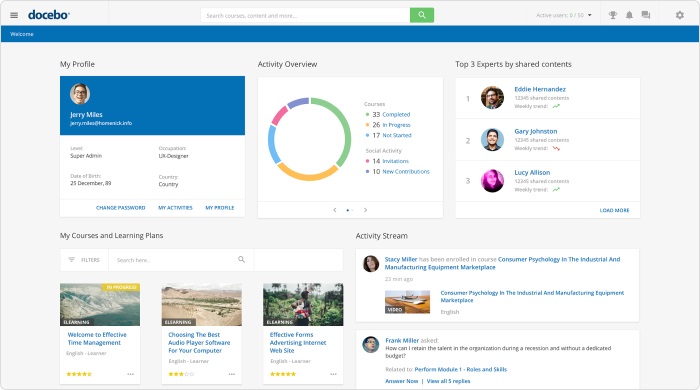Click the Super Admin level value
This screenshot has width=700, height=390.
pyautogui.click(x=86, y=156)
